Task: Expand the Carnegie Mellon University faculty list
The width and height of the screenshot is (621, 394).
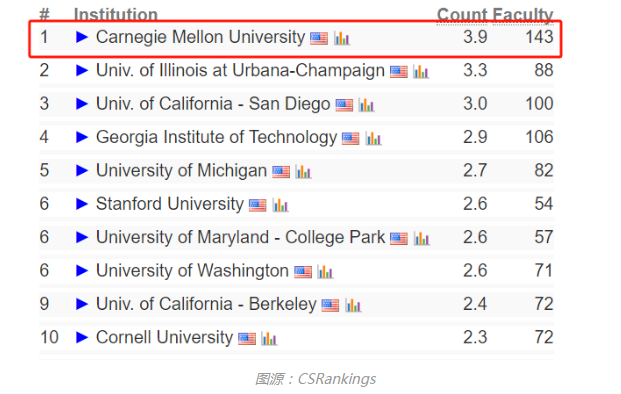Action: [x=82, y=37]
